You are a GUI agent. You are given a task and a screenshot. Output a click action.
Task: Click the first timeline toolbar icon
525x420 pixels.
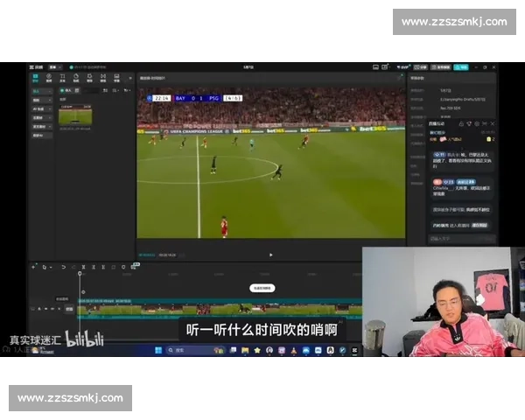pyautogui.click(x=33, y=267)
